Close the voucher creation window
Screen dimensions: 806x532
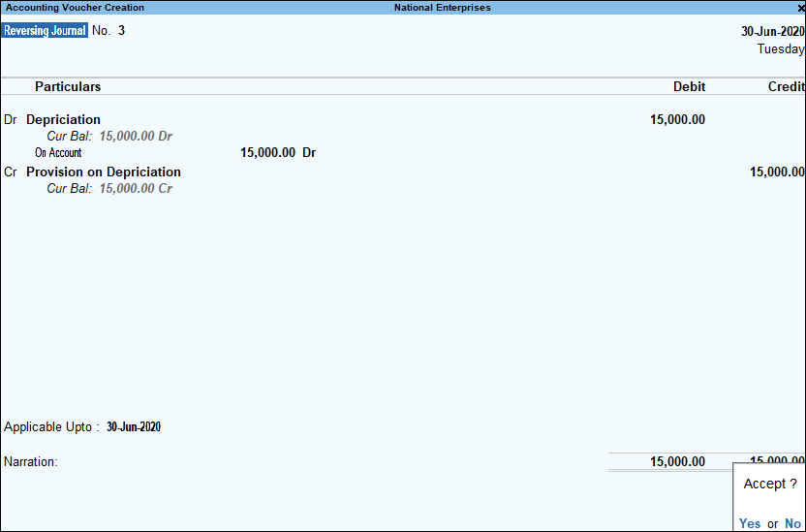[801, 8]
